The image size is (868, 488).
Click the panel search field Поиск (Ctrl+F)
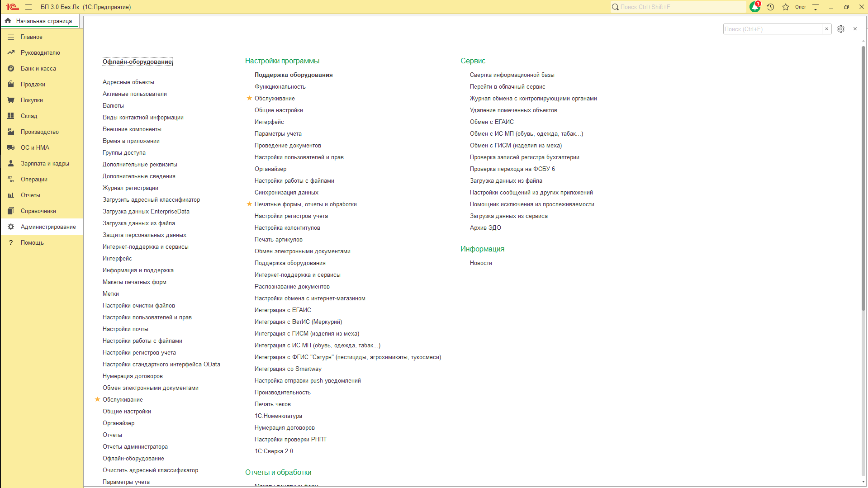[773, 29]
